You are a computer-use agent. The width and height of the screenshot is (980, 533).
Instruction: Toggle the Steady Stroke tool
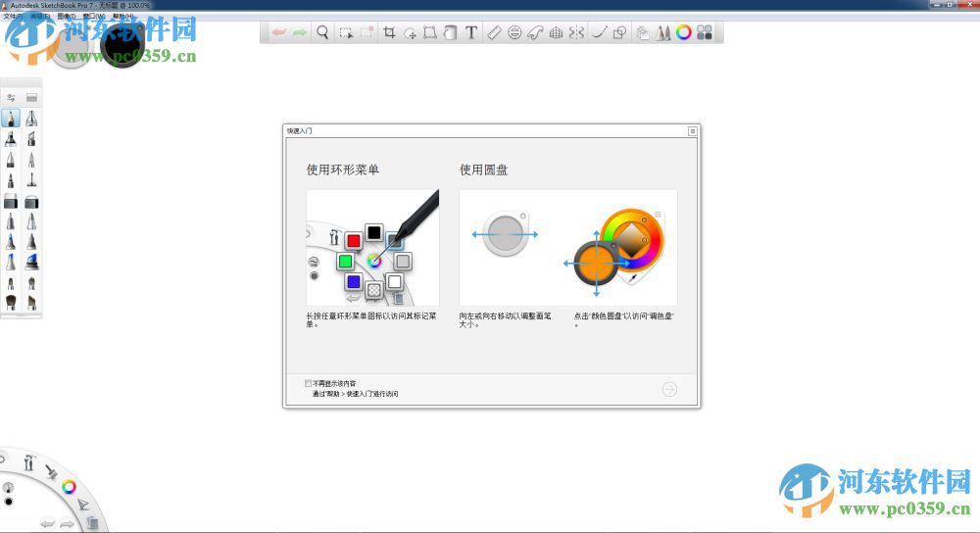point(599,32)
